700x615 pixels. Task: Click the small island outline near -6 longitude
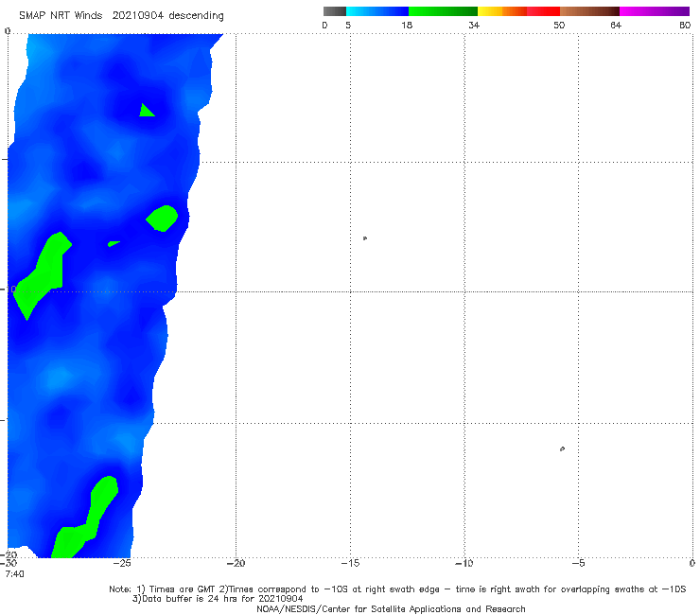click(x=562, y=448)
